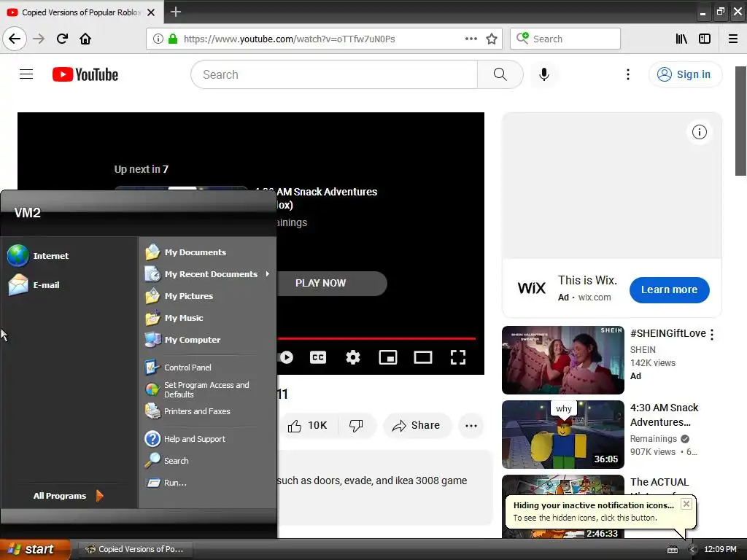
Task: Like the video with 10K likes
Action: click(x=308, y=426)
